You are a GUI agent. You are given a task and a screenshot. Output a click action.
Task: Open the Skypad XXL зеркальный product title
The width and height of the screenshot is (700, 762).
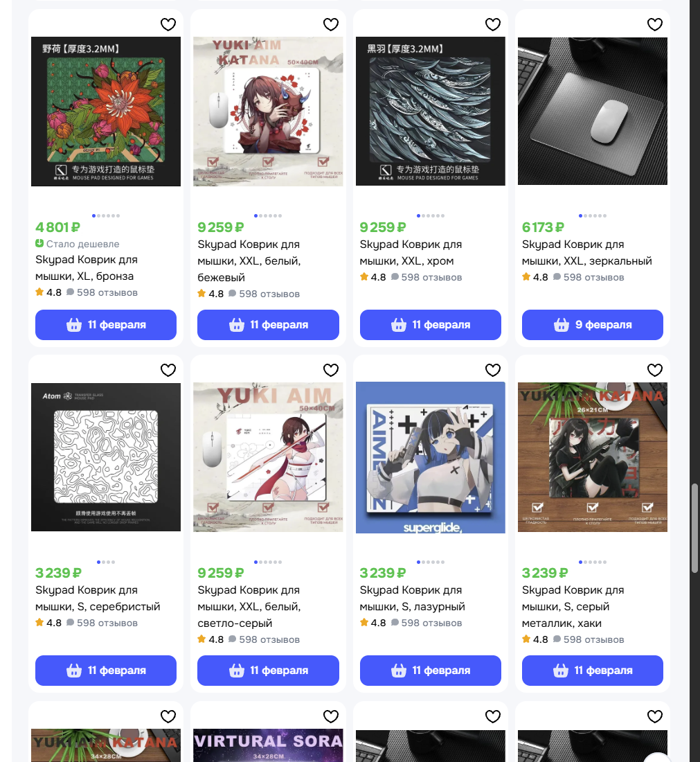(x=587, y=253)
